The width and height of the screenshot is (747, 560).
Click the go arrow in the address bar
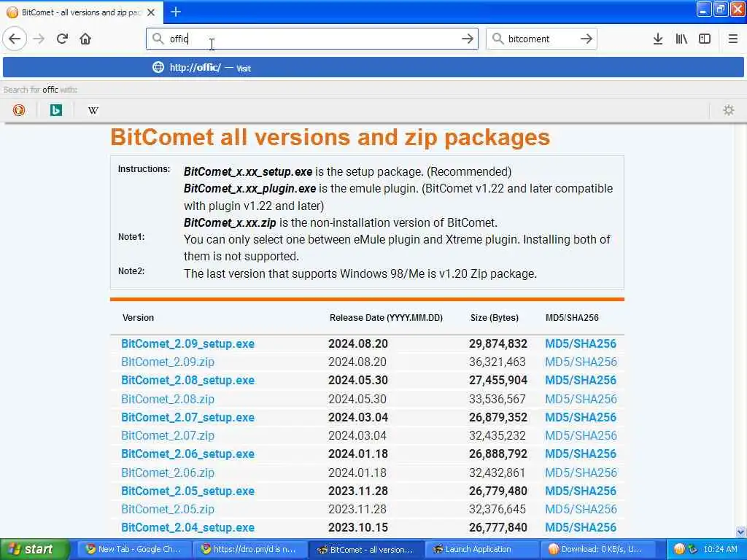pyautogui.click(x=468, y=39)
